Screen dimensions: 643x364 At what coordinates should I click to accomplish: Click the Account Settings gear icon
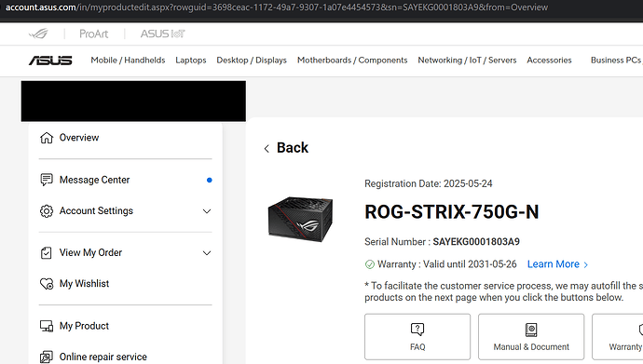click(x=47, y=211)
